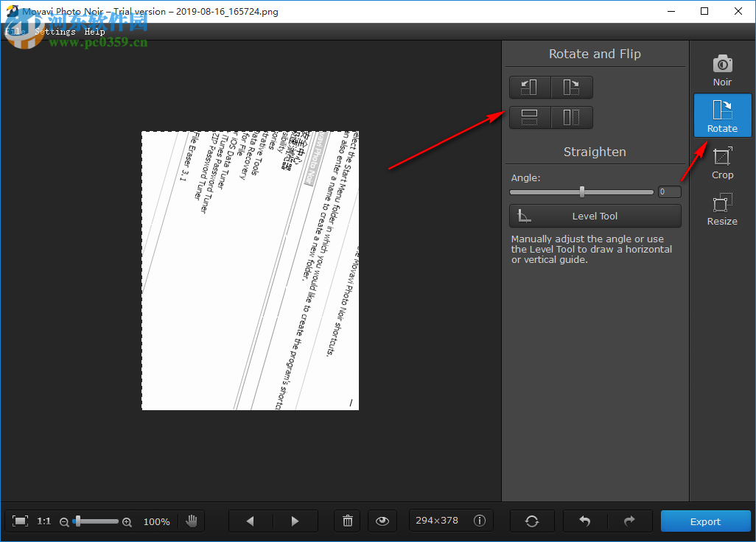Screen dimensions: 756x542
Task: Activate the Level Tool
Action: click(x=595, y=216)
